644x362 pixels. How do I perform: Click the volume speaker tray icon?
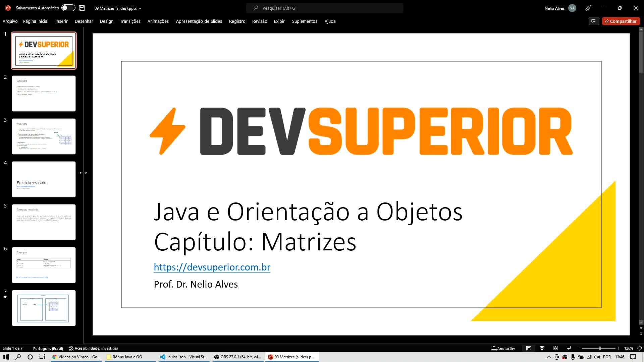[x=597, y=357]
